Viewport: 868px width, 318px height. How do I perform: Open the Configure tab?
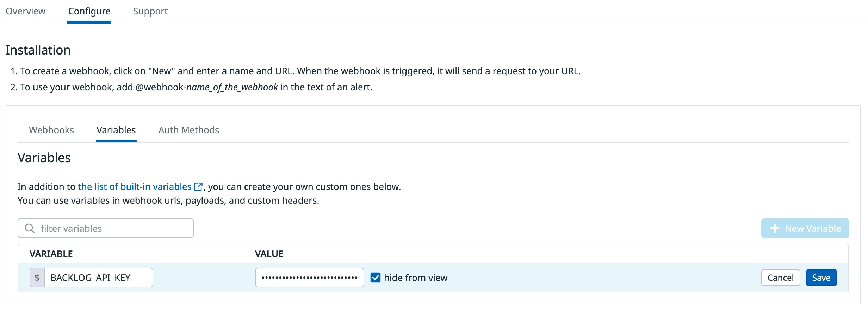(x=89, y=11)
